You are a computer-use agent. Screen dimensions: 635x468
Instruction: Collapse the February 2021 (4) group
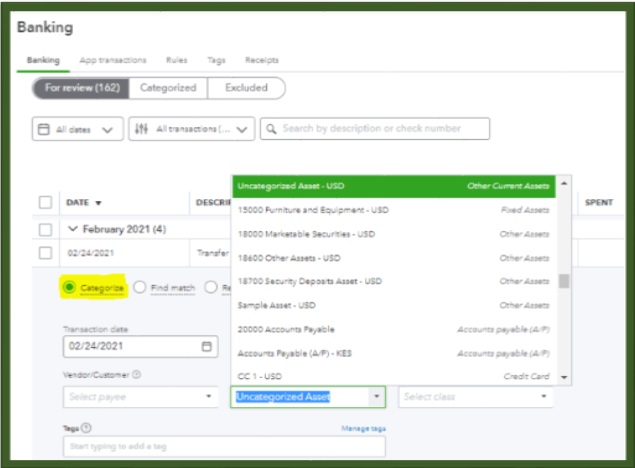click(73, 229)
